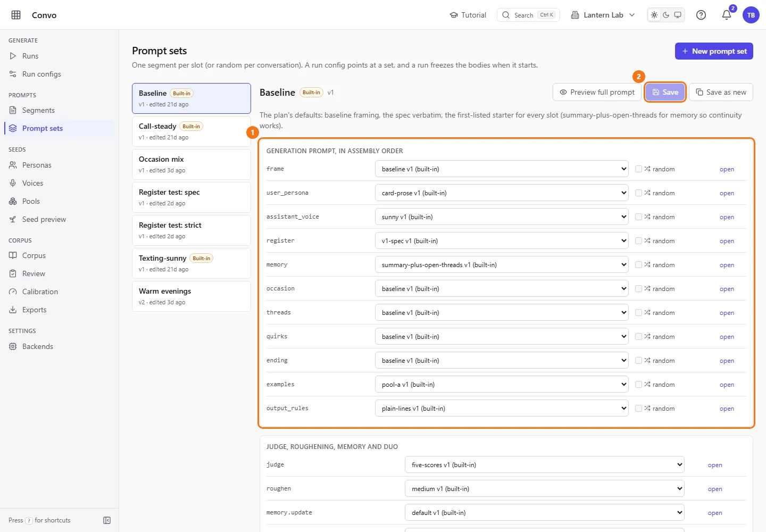Open Review in the sidebar

click(x=60, y=273)
